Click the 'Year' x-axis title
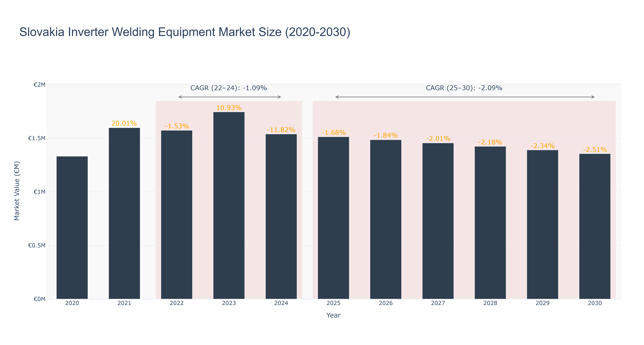 (x=333, y=315)
